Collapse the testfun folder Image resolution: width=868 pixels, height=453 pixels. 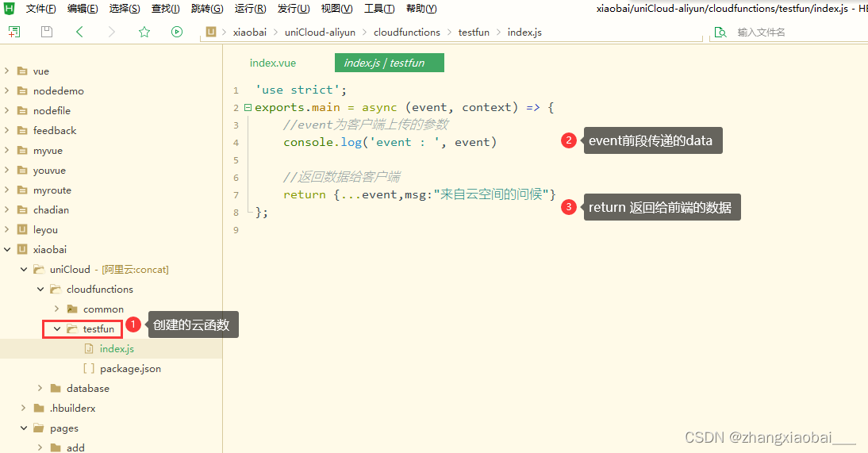[57, 328]
